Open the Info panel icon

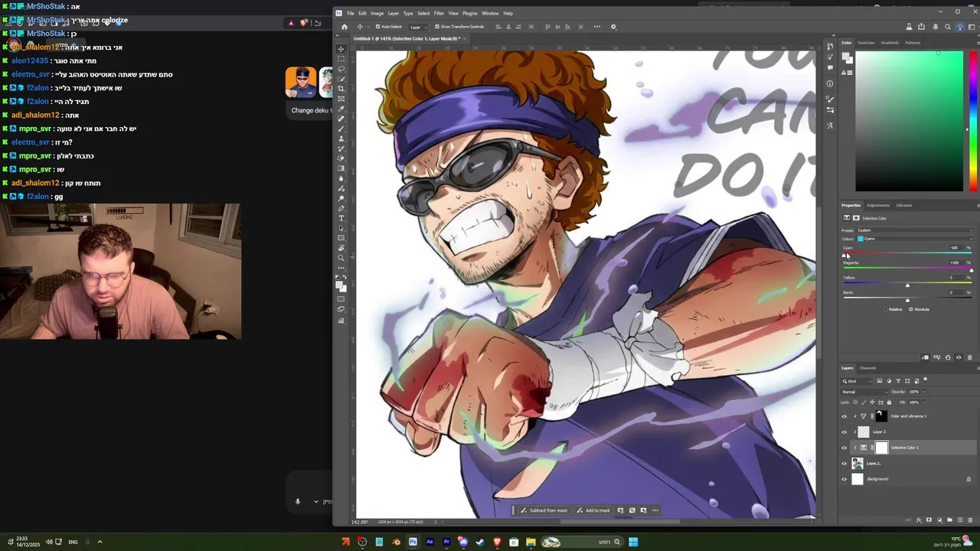(x=830, y=83)
